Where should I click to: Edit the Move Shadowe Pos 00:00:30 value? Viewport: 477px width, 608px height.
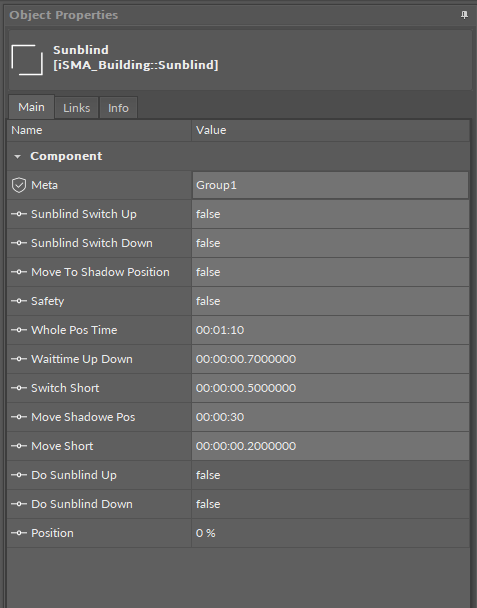pos(330,417)
